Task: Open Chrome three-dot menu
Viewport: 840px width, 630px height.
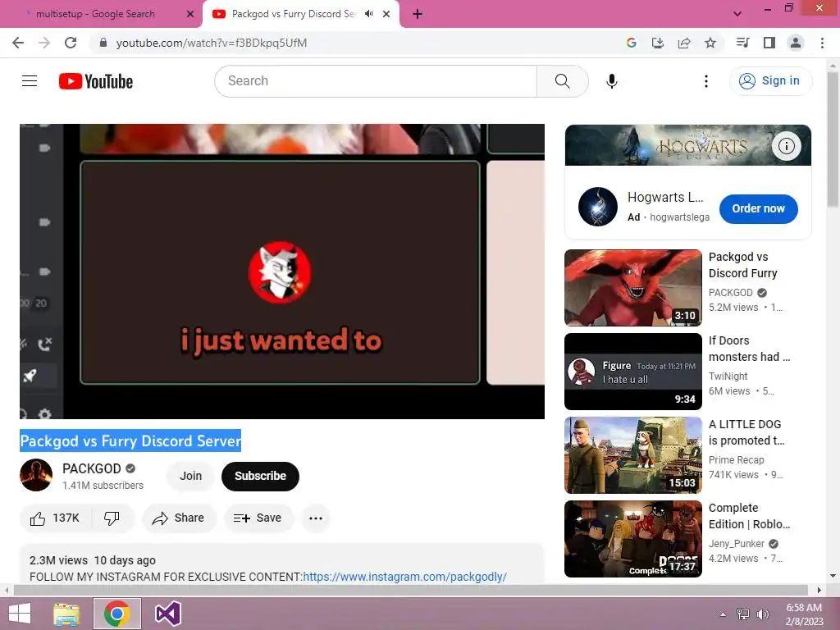Action: pos(822,43)
